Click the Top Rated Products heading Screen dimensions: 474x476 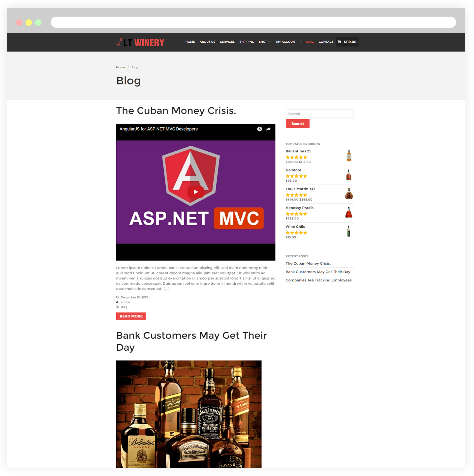click(303, 144)
